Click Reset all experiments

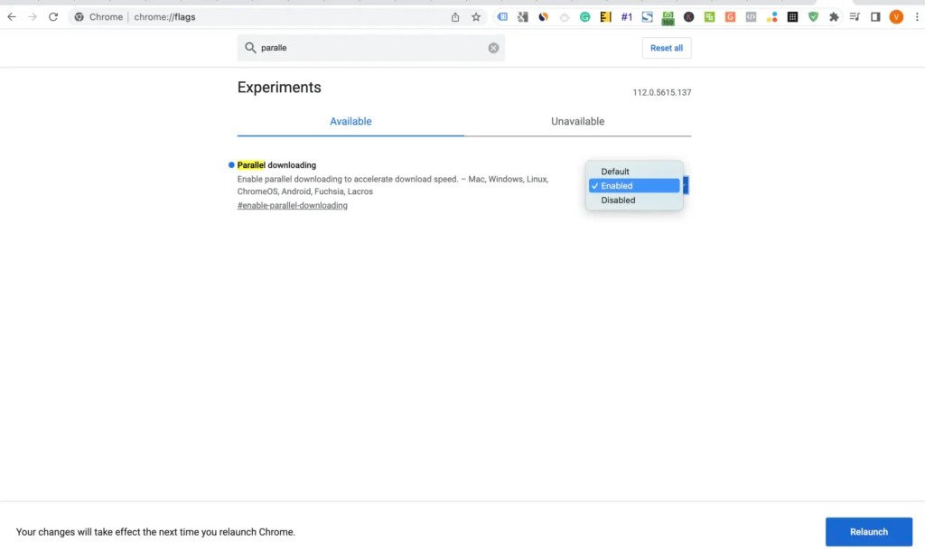(666, 48)
